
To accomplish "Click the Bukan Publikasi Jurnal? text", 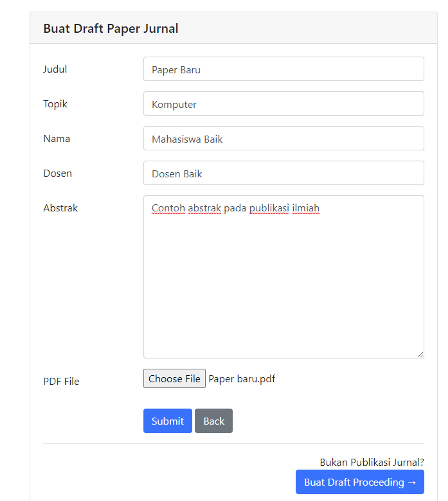I will 372,462.
